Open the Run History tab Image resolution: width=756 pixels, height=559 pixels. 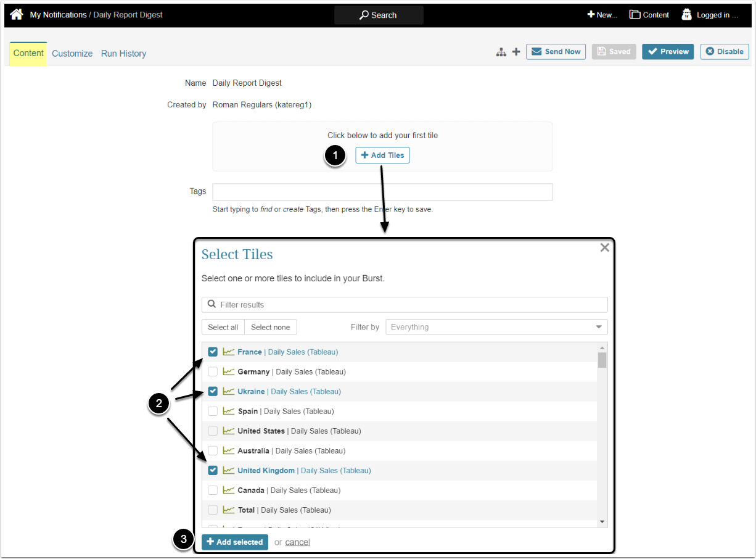click(x=123, y=54)
